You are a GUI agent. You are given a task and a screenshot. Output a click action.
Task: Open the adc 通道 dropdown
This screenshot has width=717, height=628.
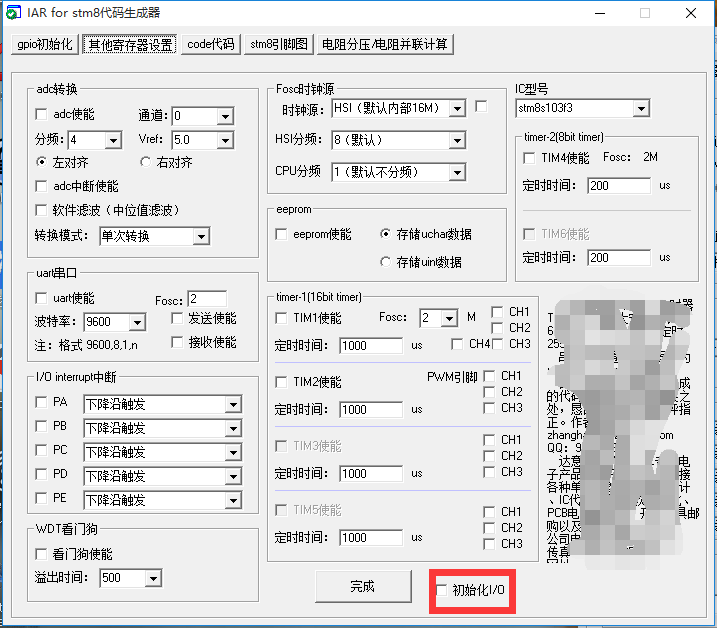tap(225, 116)
